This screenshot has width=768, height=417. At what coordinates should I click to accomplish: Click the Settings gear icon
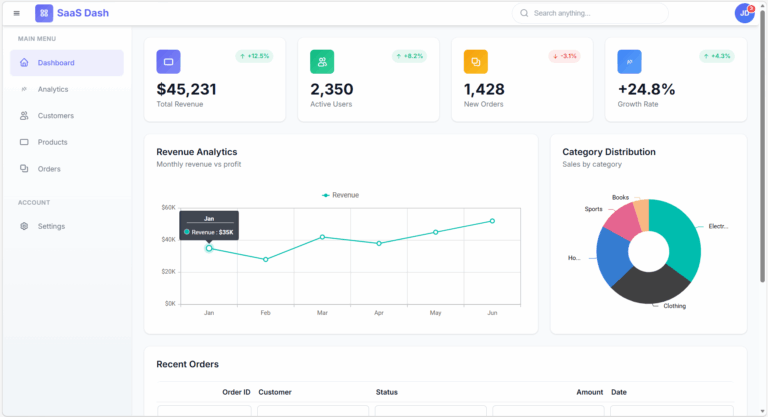[24, 226]
